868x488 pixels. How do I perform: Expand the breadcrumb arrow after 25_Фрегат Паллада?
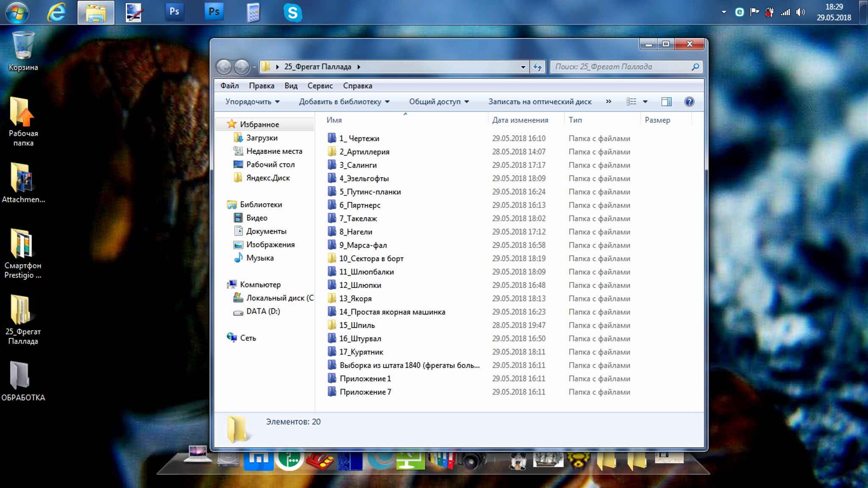pyautogui.click(x=359, y=67)
